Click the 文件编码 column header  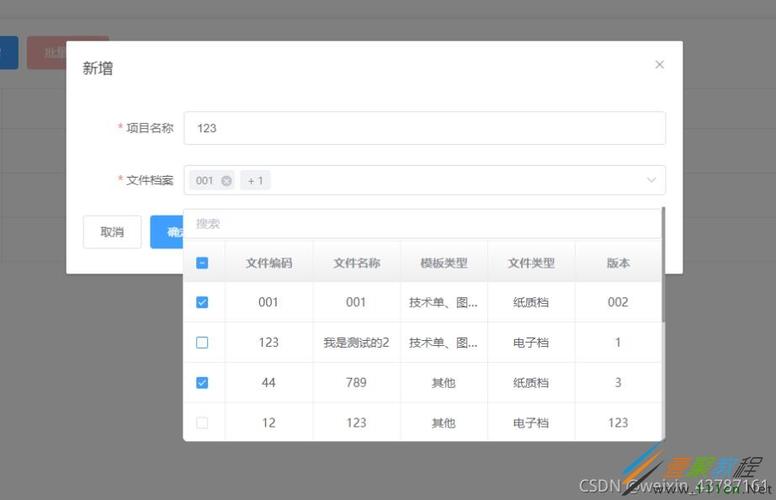269,263
